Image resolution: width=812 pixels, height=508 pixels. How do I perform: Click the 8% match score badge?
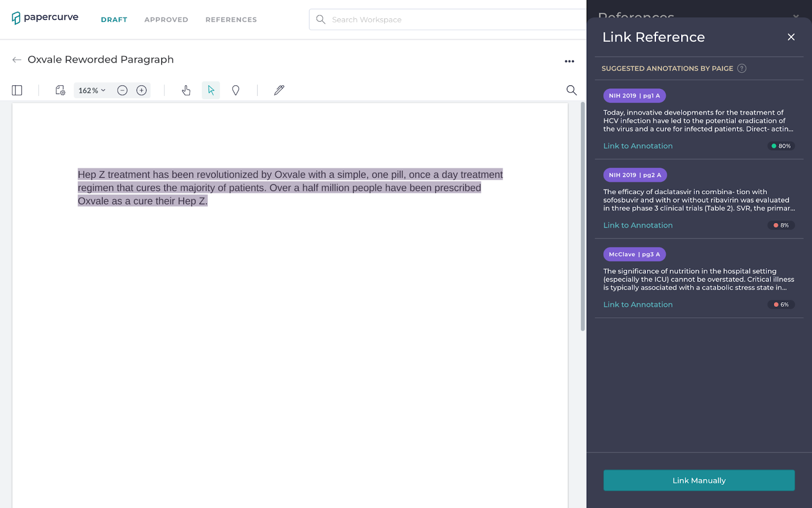coord(781,226)
